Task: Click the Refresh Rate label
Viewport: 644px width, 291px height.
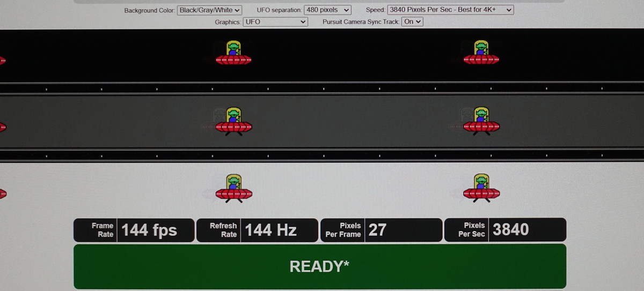Action: pos(223,230)
